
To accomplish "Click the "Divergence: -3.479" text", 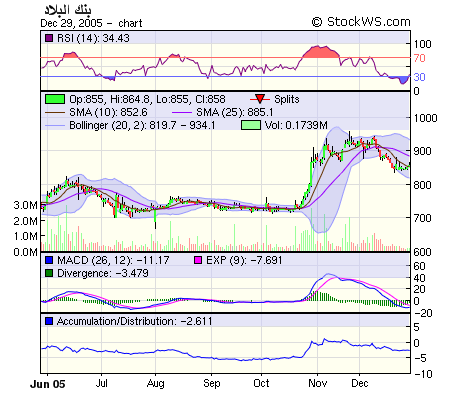I will [103, 273].
